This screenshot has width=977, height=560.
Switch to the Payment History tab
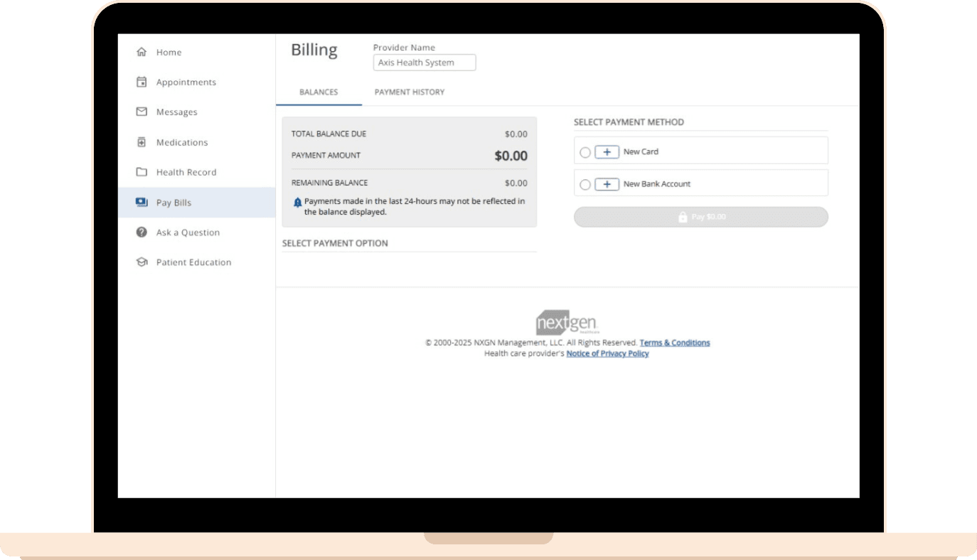(x=410, y=92)
